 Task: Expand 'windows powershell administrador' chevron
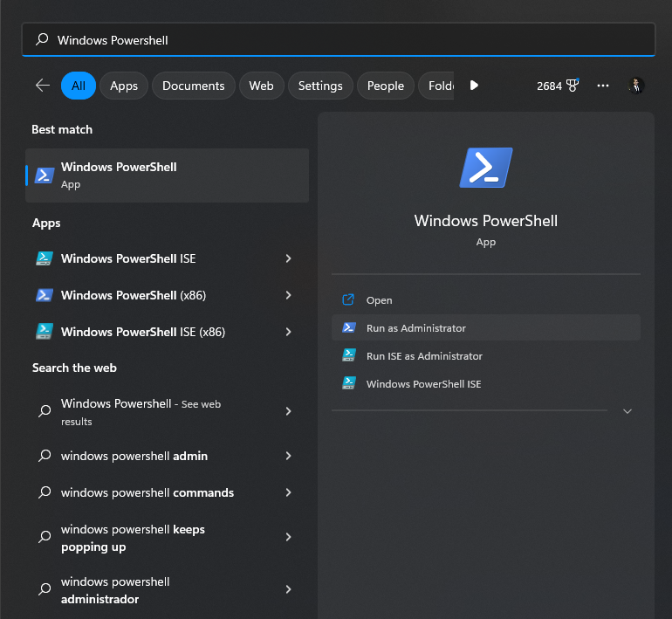coord(288,589)
